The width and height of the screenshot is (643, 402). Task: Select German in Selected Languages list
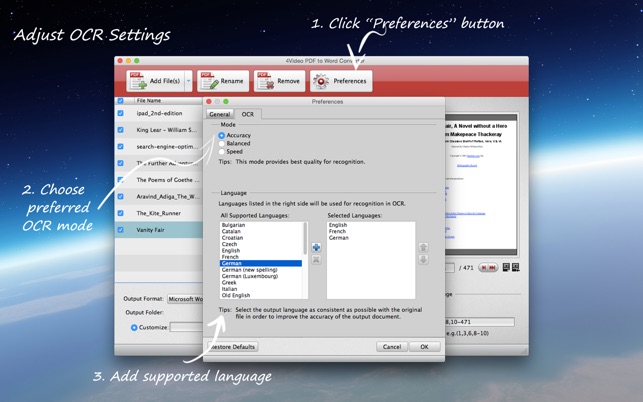pos(339,238)
